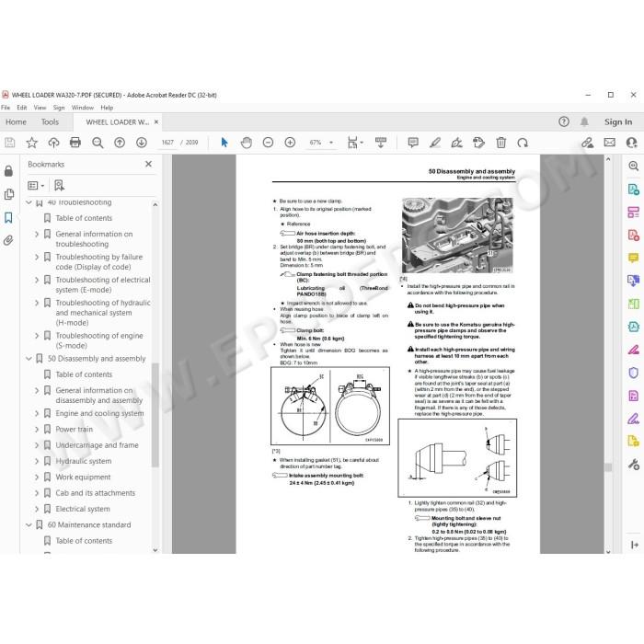Image resolution: width=644 pixels, height=644 pixels.
Task: Expand Troubleshooting by failure code bookmark
Action: click(37, 257)
